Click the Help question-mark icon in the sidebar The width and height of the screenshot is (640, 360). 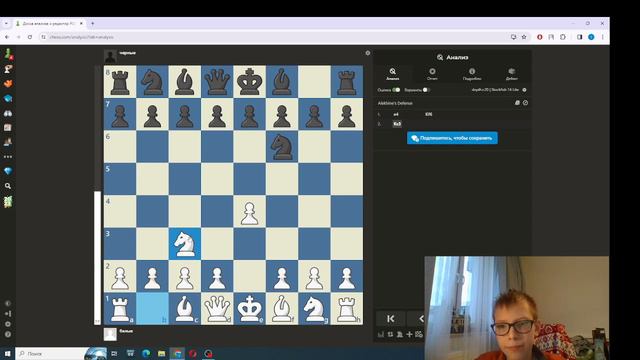pos(8,335)
